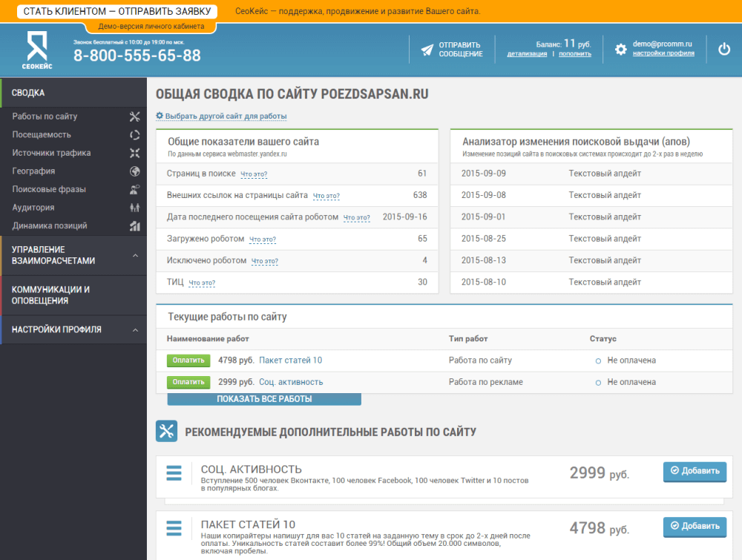This screenshot has height=560, width=742.
Task: Click the people icon beside Аудитория
Action: pos(135,208)
